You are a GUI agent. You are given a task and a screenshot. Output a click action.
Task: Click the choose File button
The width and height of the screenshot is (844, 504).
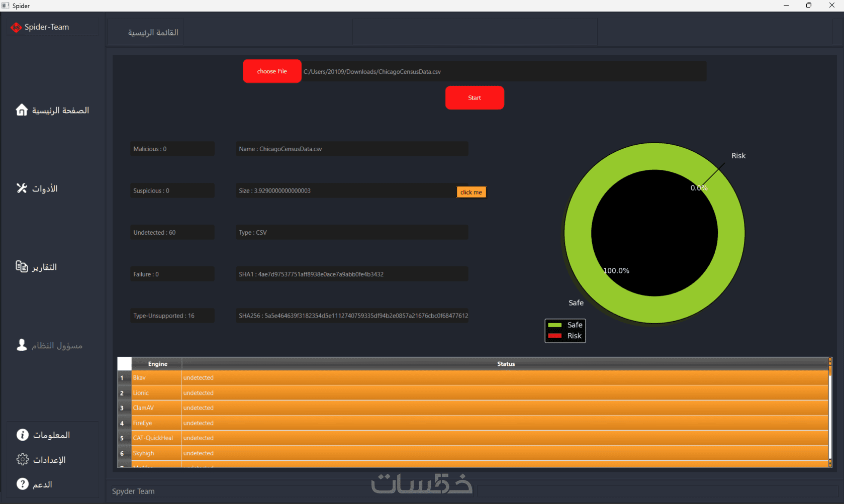click(272, 71)
